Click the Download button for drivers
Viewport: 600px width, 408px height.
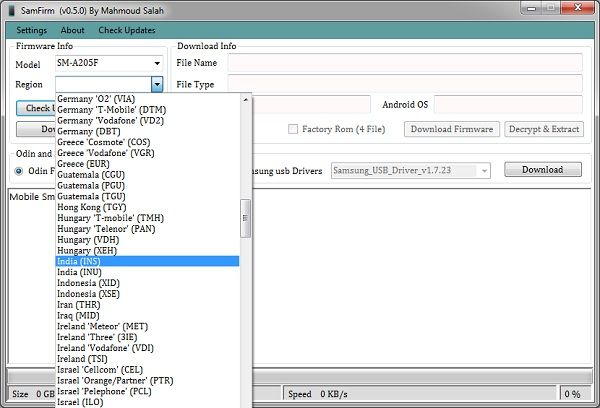click(543, 170)
